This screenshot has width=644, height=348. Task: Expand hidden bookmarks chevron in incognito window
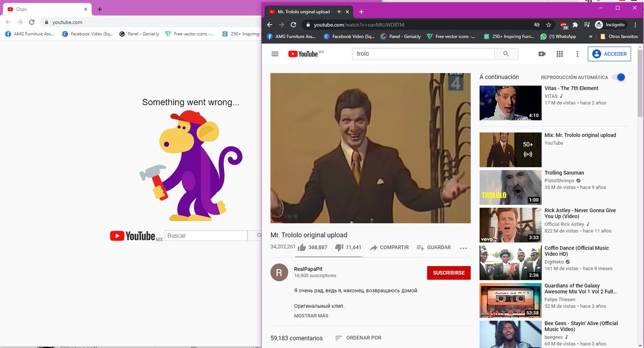pos(591,36)
